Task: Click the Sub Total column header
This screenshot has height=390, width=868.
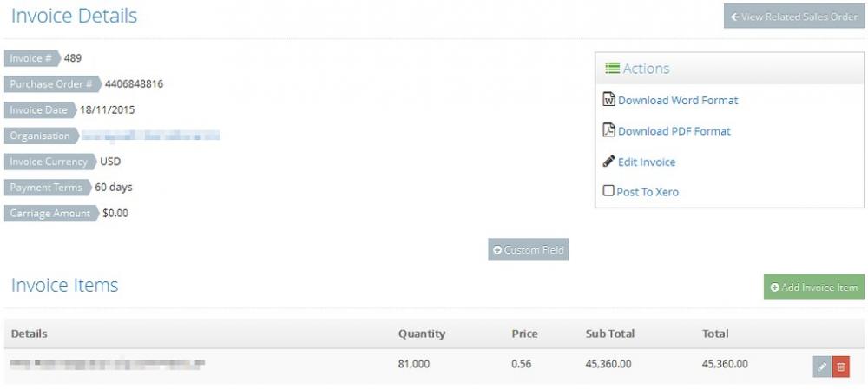Action: click(x=609, y=334)
